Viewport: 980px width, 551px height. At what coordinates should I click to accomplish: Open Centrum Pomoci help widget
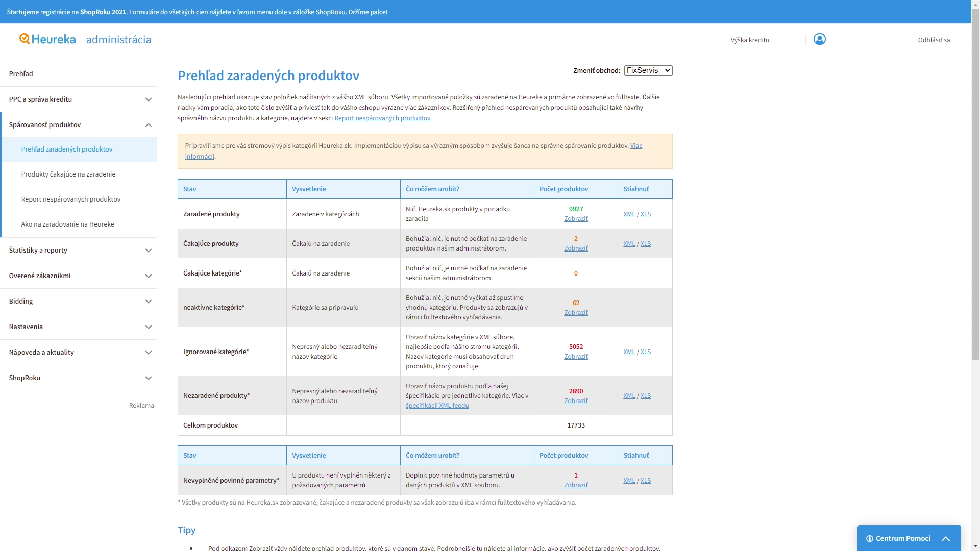909,538
